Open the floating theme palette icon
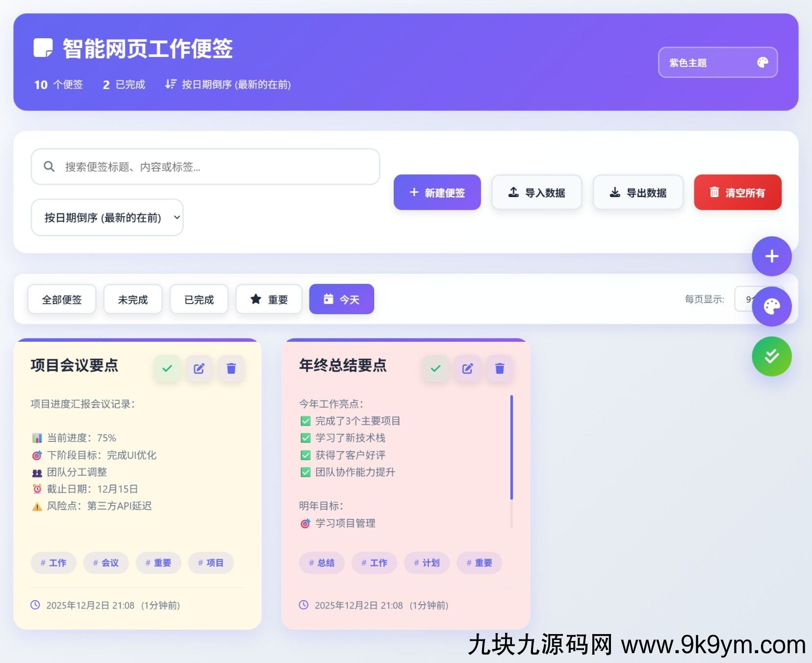Image resolution: width=812 pixels, height=663 pixels. point(771,306)
